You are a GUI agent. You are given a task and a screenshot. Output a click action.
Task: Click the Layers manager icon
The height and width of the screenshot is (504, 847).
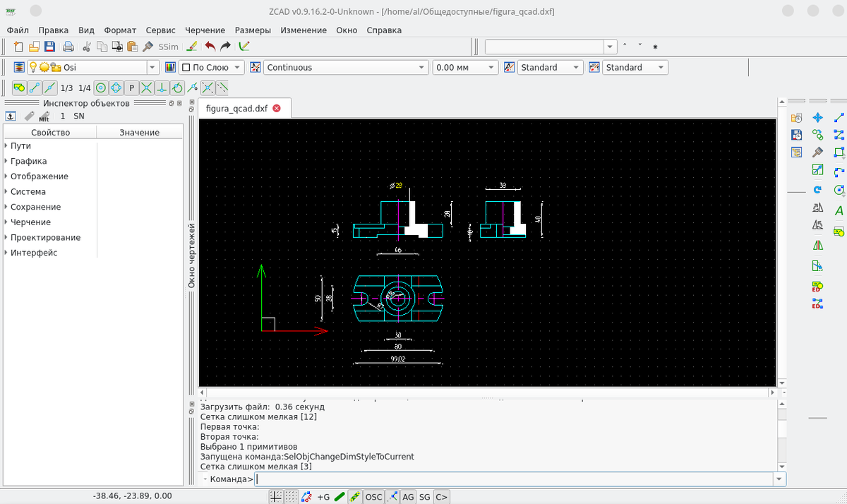[x=19, y=67]
